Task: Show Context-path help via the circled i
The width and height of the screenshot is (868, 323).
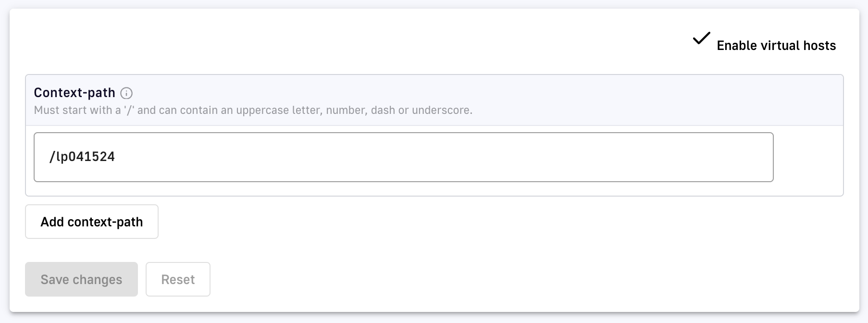Action: click(x=126, y=93)
